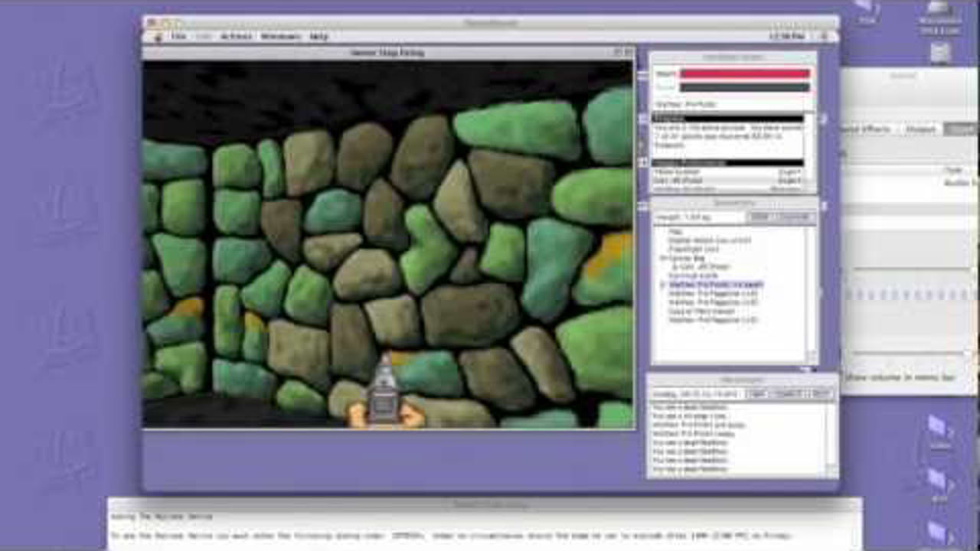This screenshot has height=551, width=980.
Task: Open the Apple menu
Action: 159,37
